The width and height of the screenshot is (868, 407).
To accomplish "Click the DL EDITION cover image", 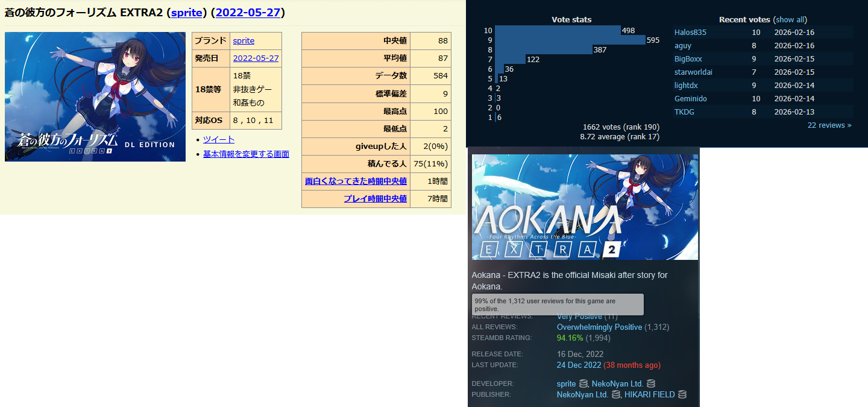I will (x=95, y=96).
